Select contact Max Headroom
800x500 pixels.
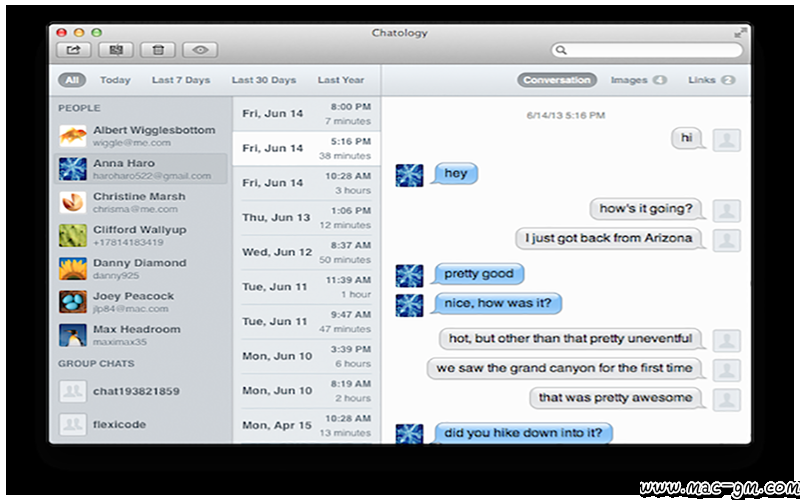137,329
